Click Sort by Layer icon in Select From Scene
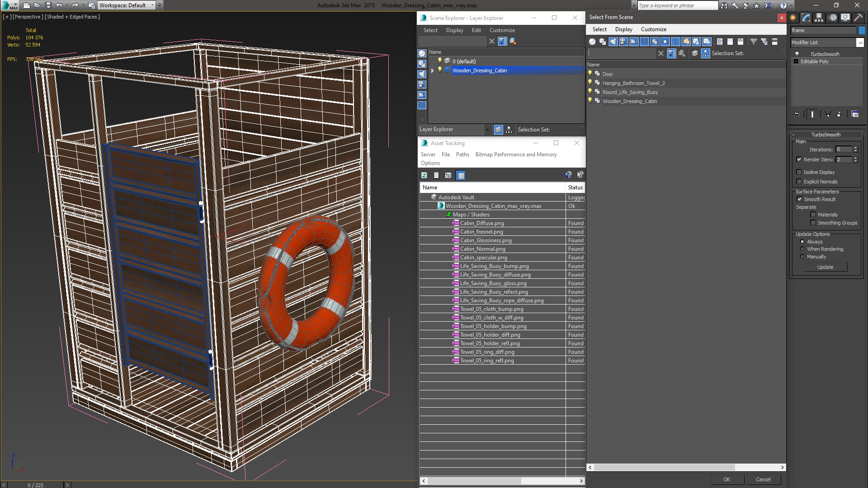This screenshot has height=488, width=868. pos(695,53)
